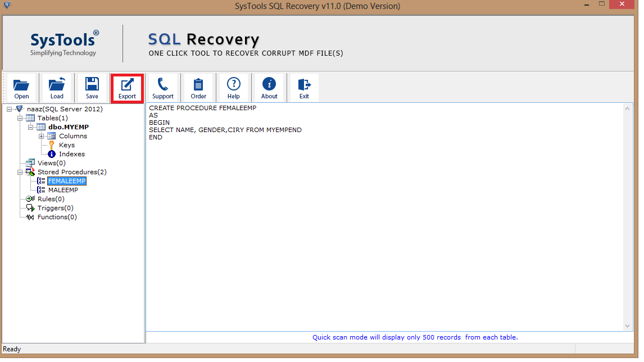The width and height of the screenshot is (644, 362).
Task: Expand the Columns tree node
Action: point(41,137)
